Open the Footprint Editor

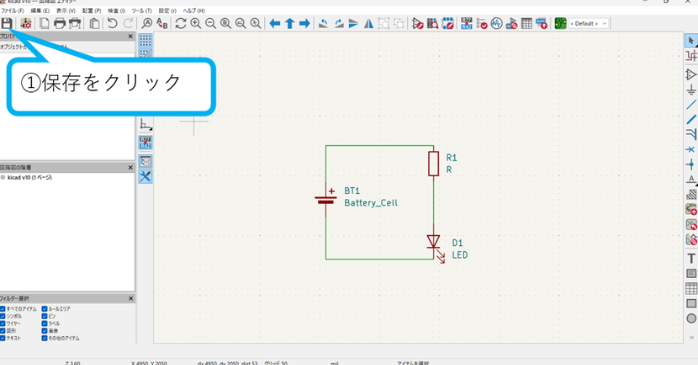(448, 23)
